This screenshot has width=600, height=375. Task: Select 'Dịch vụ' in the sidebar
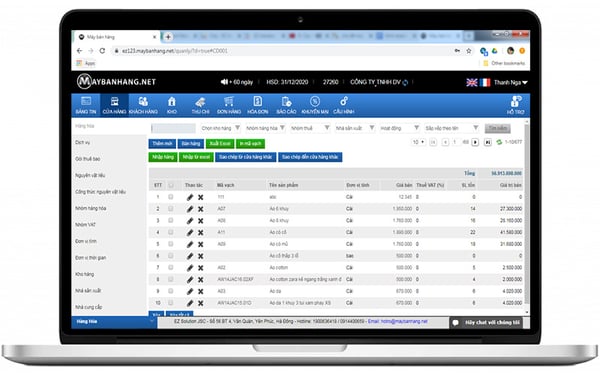[83, 142]
